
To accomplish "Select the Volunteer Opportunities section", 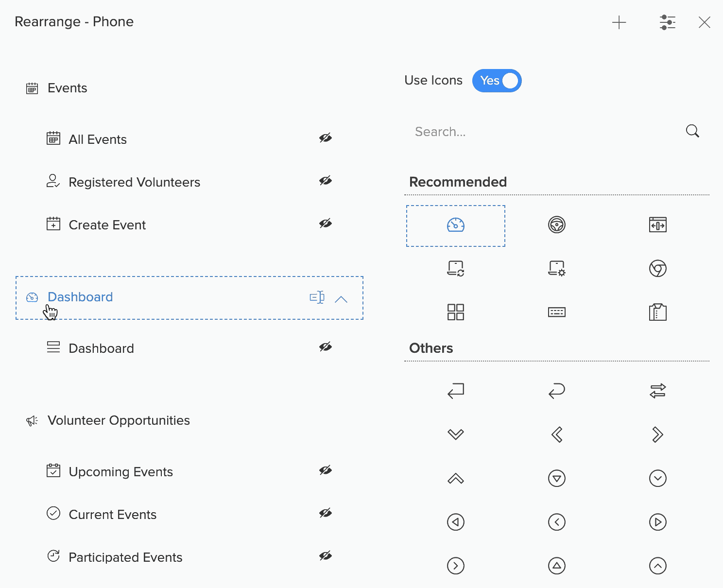I will coord(119,420).
